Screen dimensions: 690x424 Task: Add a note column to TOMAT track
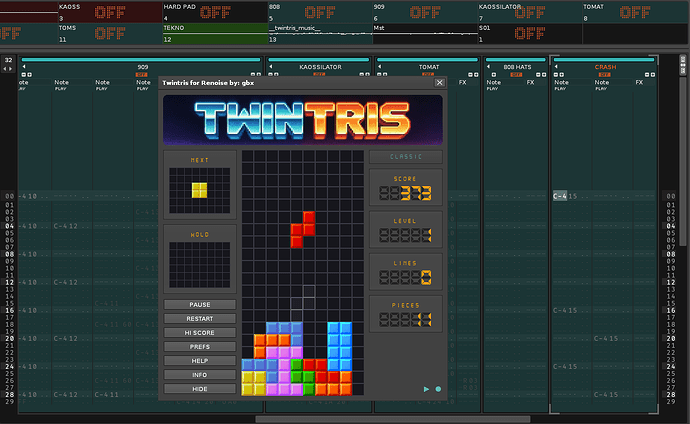385,75
